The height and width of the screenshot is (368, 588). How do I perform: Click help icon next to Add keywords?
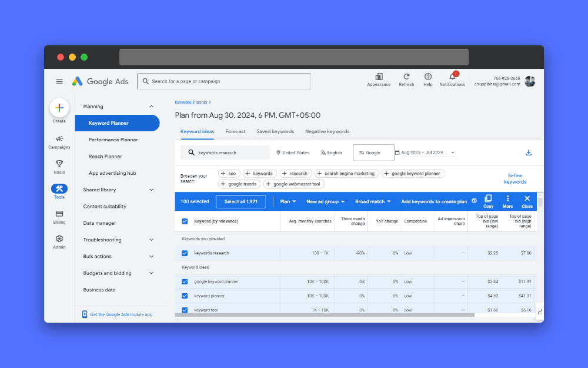tap(474, 201)
